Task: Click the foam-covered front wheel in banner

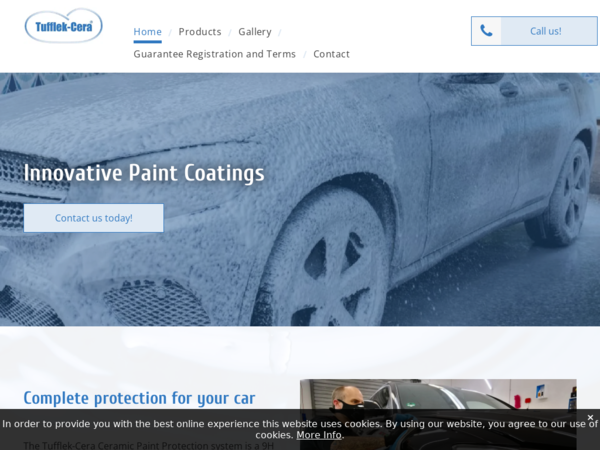Action: tap(324, 264)
